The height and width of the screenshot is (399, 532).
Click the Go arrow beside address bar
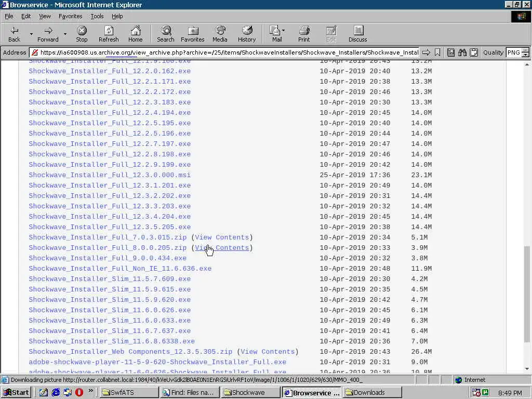pyautogui.click(x=426, y=52)
